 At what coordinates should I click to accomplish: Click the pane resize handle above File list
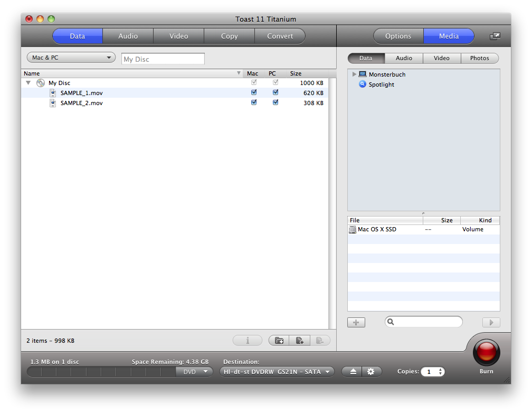tap(423, 213)
